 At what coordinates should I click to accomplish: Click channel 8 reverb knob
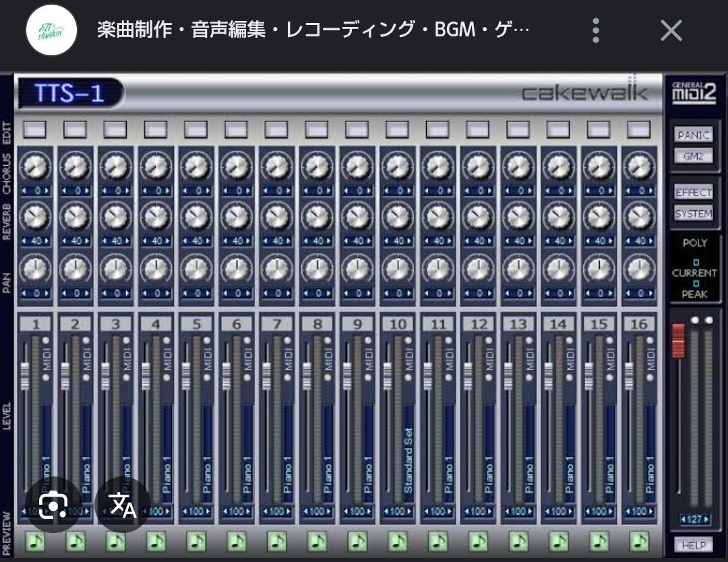(317, 216)
